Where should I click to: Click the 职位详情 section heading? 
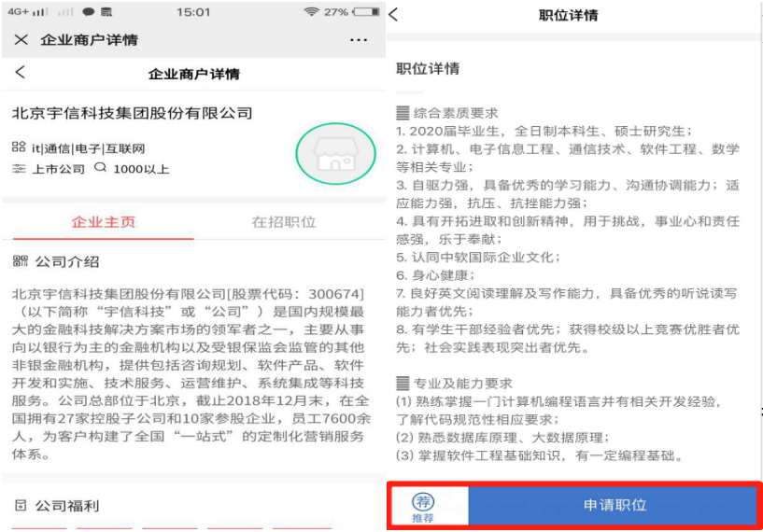[428, 68]
